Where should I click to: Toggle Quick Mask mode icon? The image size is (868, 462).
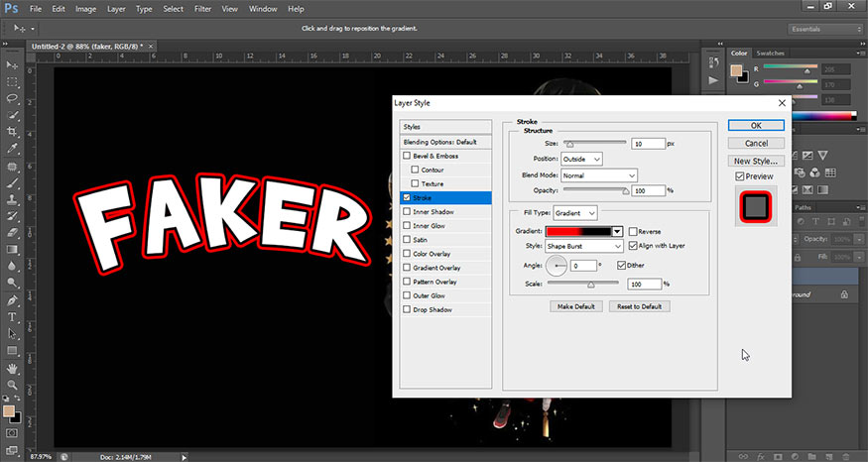(12, 433)
